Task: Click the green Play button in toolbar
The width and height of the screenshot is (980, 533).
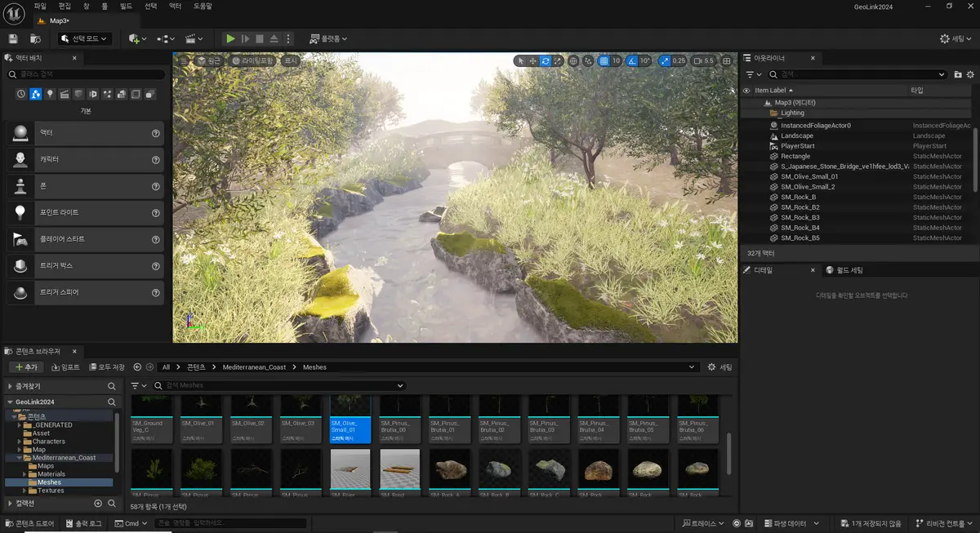Action: tap(230, 38)
